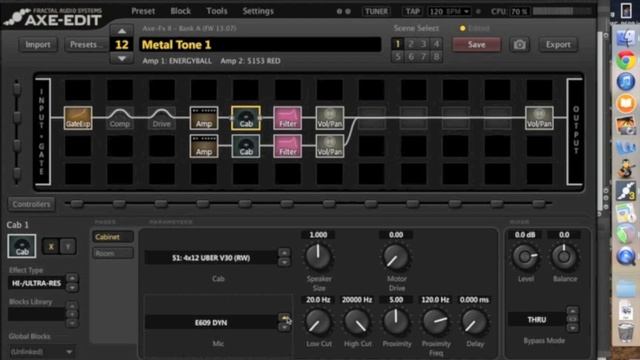Open the Tuner

[x=376, y=11]
